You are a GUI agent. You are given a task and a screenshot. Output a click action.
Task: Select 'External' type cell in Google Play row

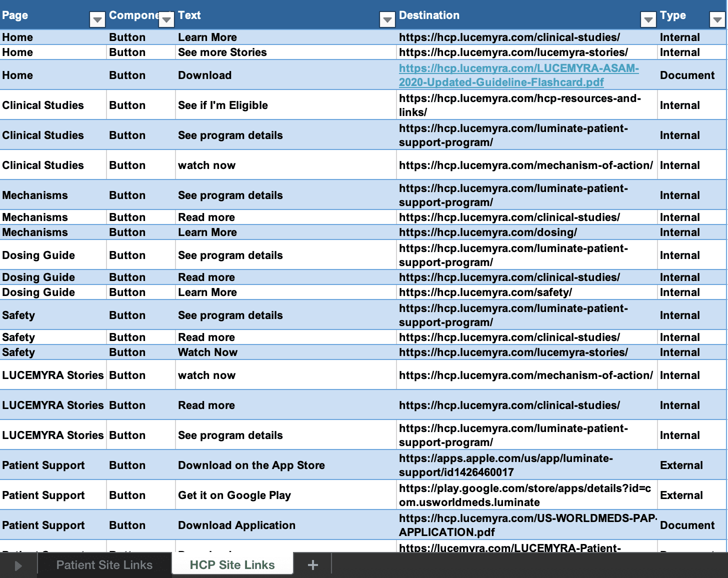(692, 495)
